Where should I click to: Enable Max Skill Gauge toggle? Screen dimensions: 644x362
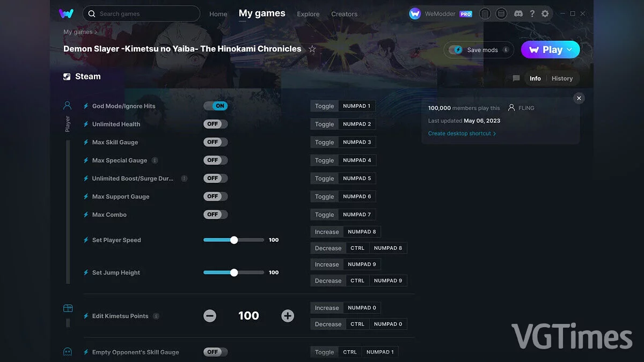point(216,142)
